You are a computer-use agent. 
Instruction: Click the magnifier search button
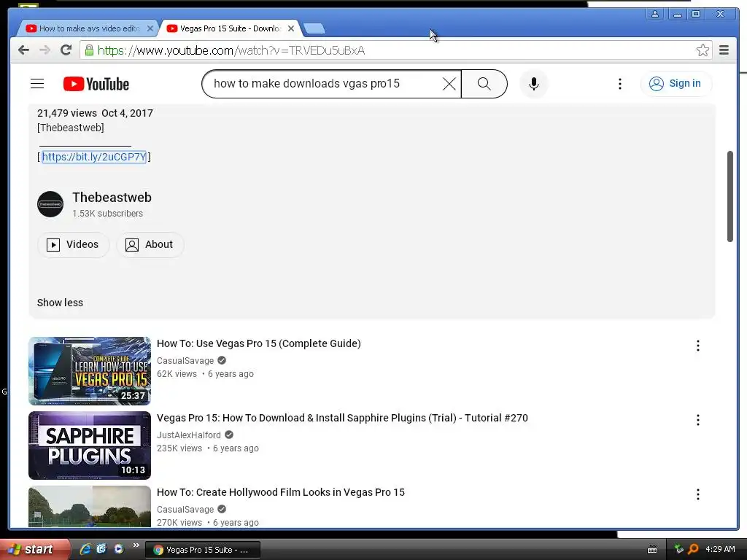pyautogui.click(x=484, y=84)
